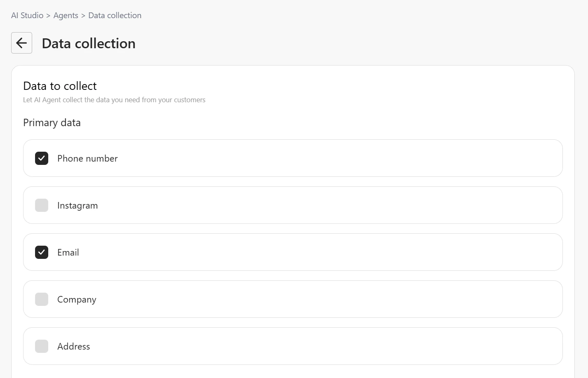The image size is (588, 378).
Task: Click the Company label text
Action: 77,299
